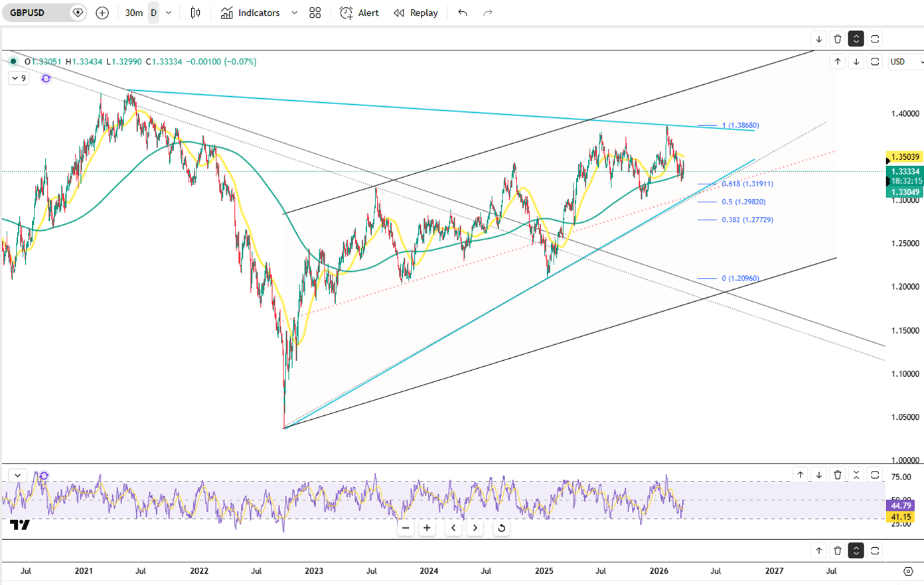Toggle the green symbol status dot
924x585 pixels.
coord(13,62)
